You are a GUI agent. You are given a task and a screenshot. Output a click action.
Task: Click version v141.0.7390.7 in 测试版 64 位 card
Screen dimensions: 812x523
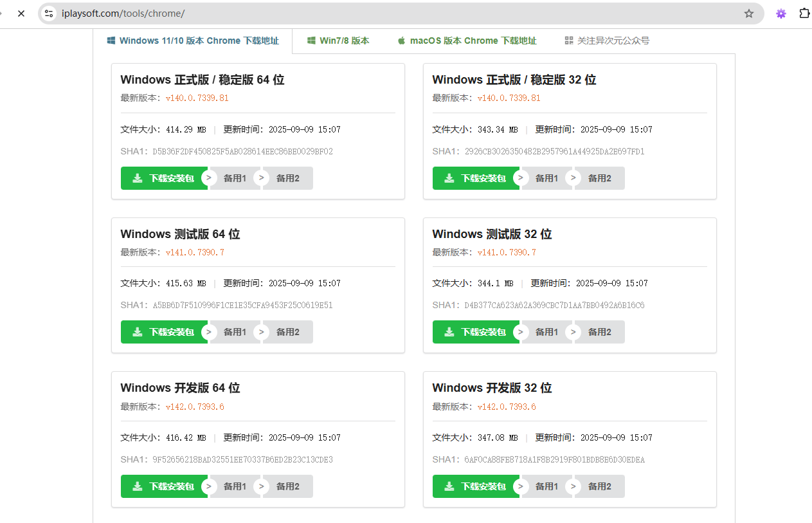pyautogui.click(x=195, y=252)
